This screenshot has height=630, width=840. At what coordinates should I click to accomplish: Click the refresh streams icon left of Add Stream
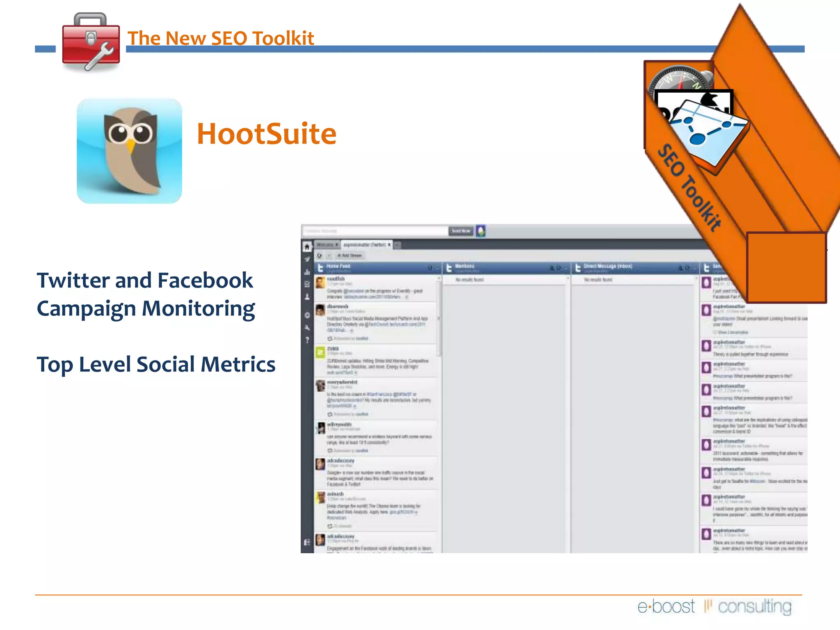click(320, 256)
